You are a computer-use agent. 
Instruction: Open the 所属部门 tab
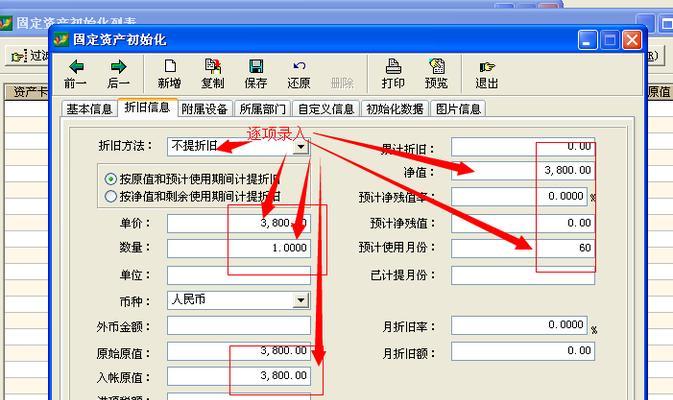263,109
